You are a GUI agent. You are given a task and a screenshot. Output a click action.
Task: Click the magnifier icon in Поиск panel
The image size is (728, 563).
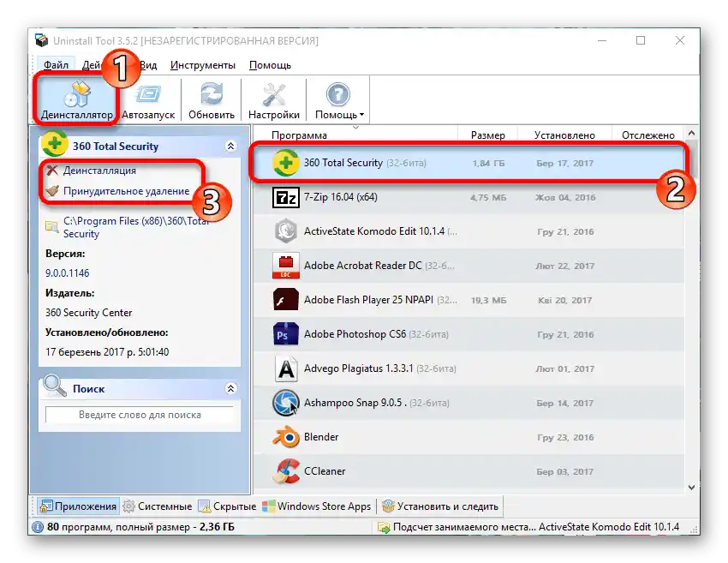point(55,386)
